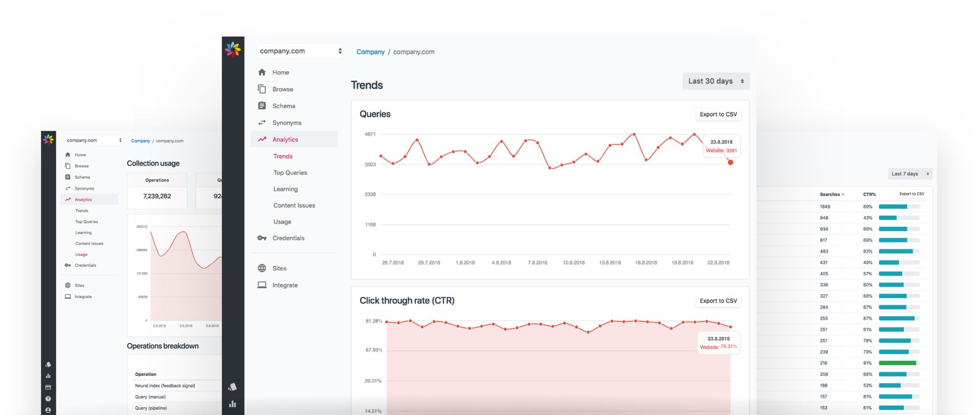Click Schema clipboard icon in front window
The width and height of the screenshot is (980, 415).
point(262,106)
